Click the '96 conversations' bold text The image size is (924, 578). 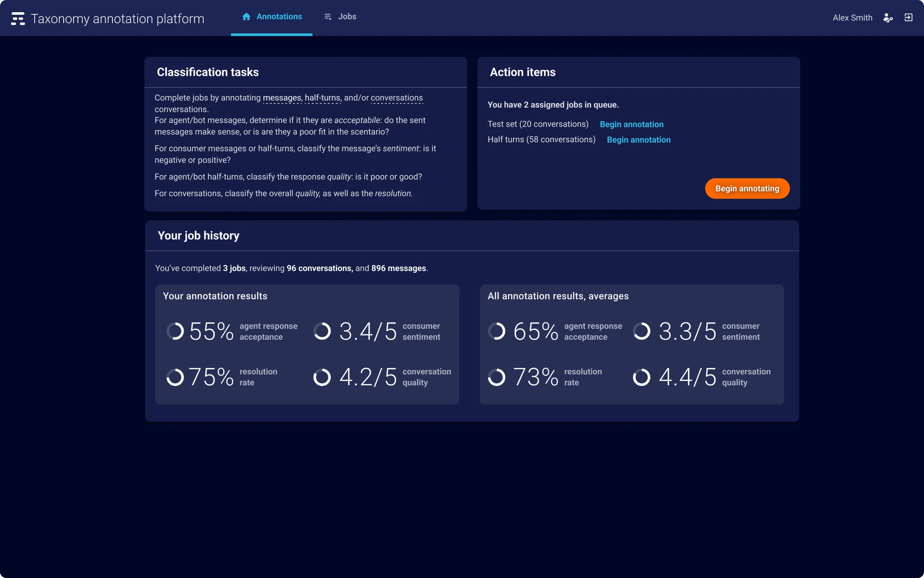319,268
